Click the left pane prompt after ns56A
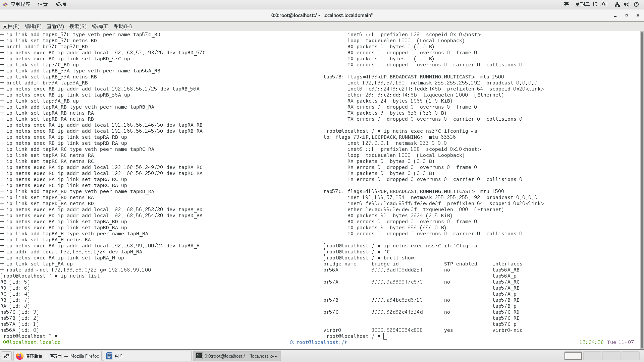The width and height of the screenshot is (644, 362). 29,336
